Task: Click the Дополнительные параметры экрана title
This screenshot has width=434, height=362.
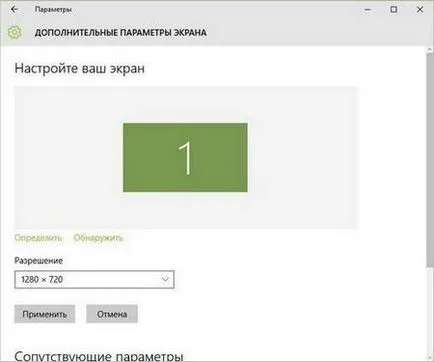Action: (121, 33)
